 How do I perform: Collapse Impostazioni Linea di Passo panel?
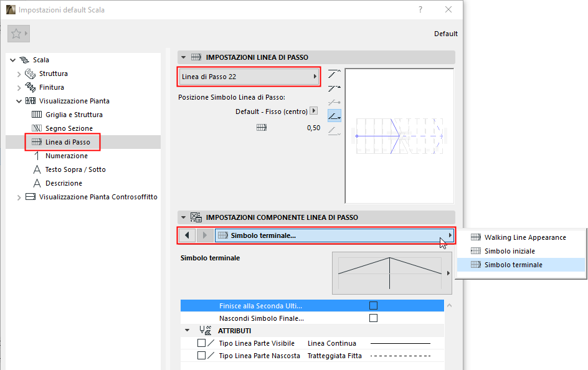183,57
